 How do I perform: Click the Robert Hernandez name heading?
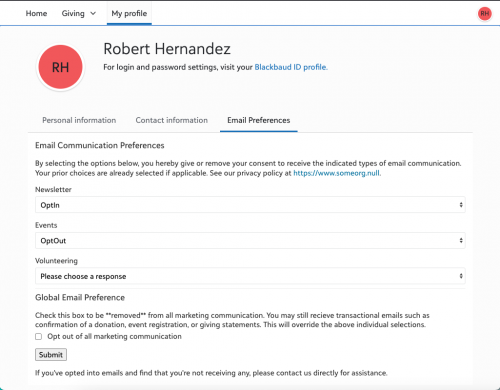pyautogui.click(x=167, y=49)
